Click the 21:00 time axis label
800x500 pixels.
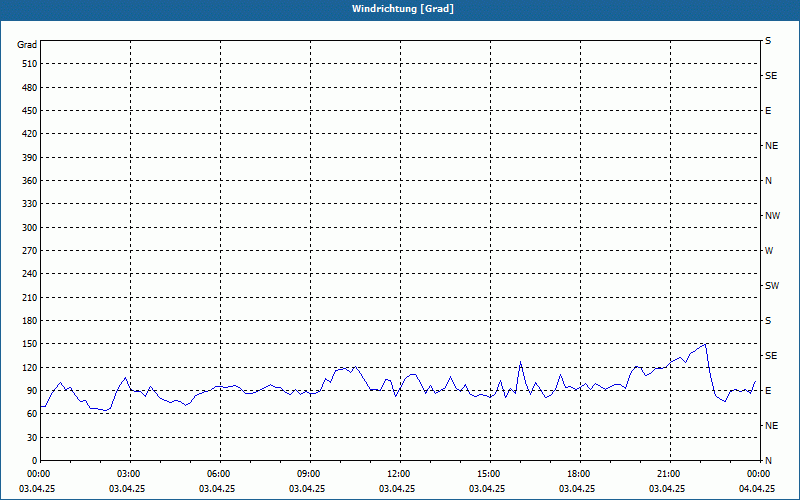click(x=668, y=474)
